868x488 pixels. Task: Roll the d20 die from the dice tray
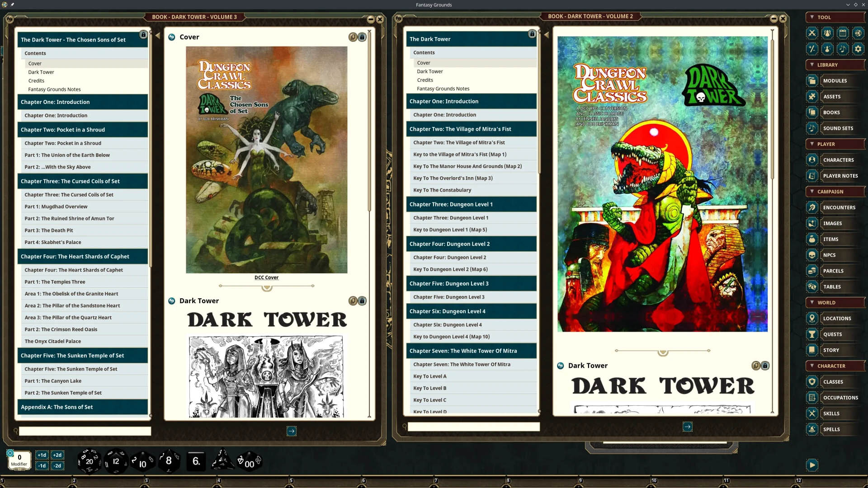[x=89, y=461]
